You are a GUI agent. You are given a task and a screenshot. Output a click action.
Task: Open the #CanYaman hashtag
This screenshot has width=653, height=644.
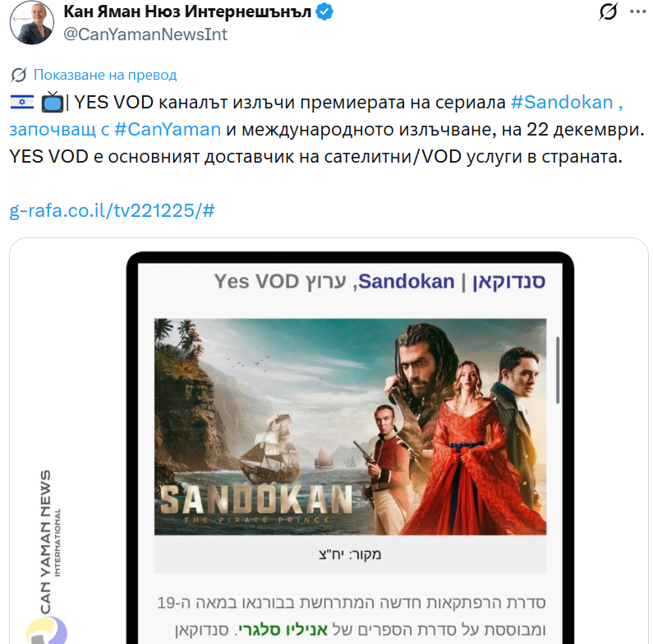point(168,129)
